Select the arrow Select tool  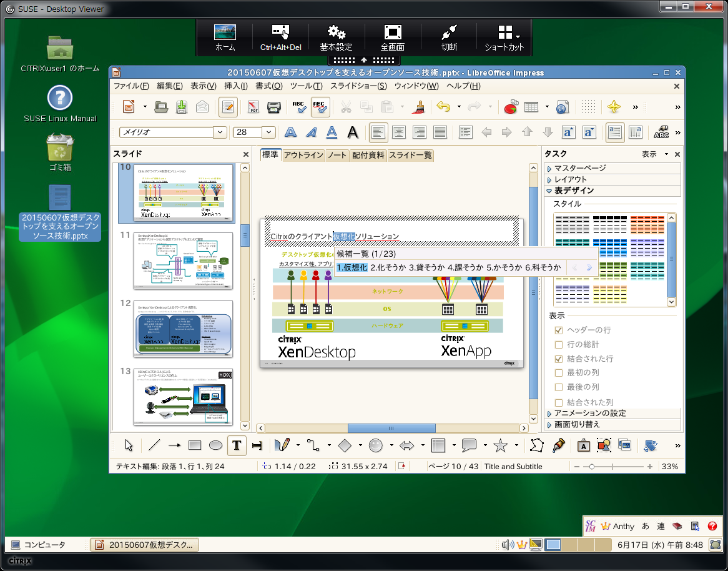[129, 445]
